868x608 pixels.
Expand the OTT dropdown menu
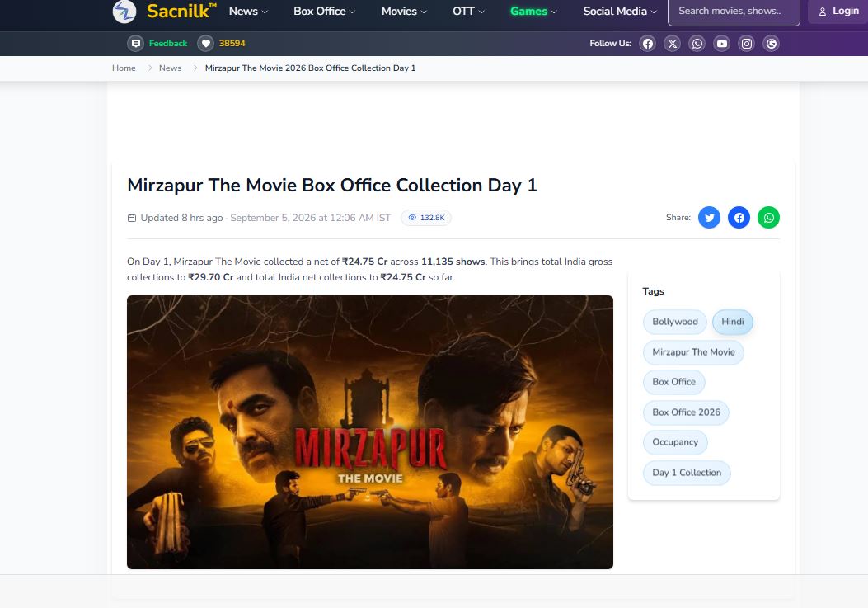pyautogui.click(x=468, y=11)
